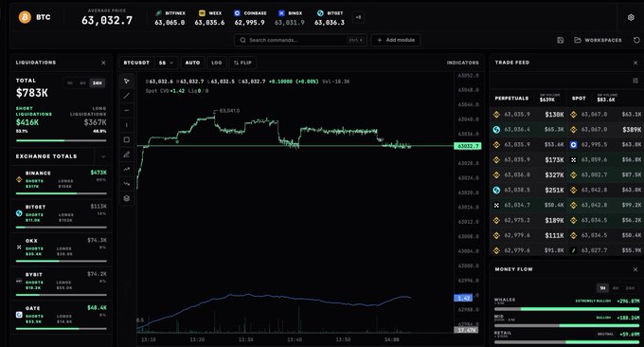
Task: Click the short versus long liquidations total bar
Action: pyautogui.click(x=62, y=140)
